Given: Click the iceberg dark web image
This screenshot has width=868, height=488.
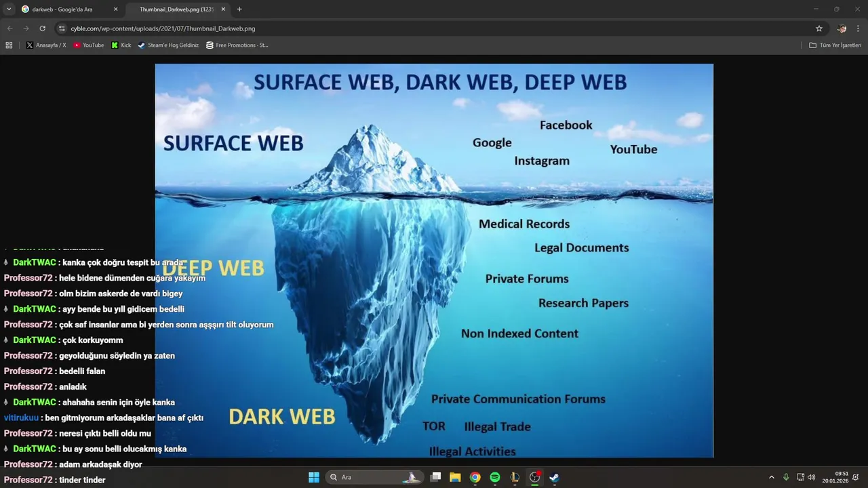Looking at the screenshot, I should [x=434, y=261].
